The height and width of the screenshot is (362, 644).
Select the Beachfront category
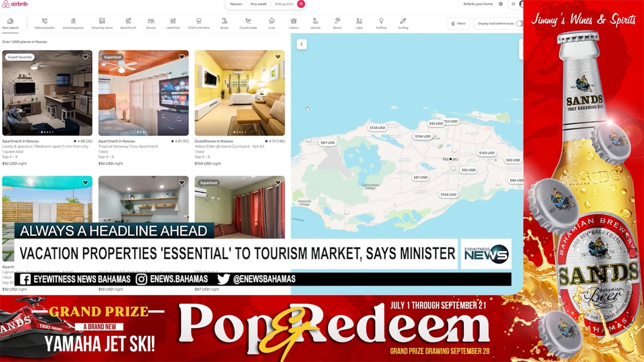point(128,24)
